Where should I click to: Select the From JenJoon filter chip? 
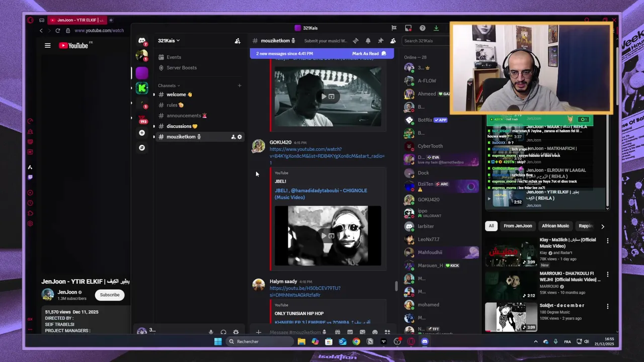(x=518, y=226)
